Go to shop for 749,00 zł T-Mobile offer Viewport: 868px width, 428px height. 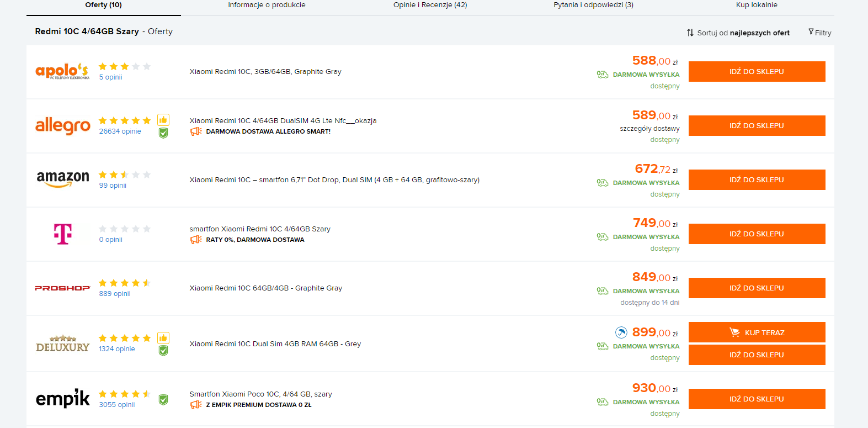tap(757, 234)
